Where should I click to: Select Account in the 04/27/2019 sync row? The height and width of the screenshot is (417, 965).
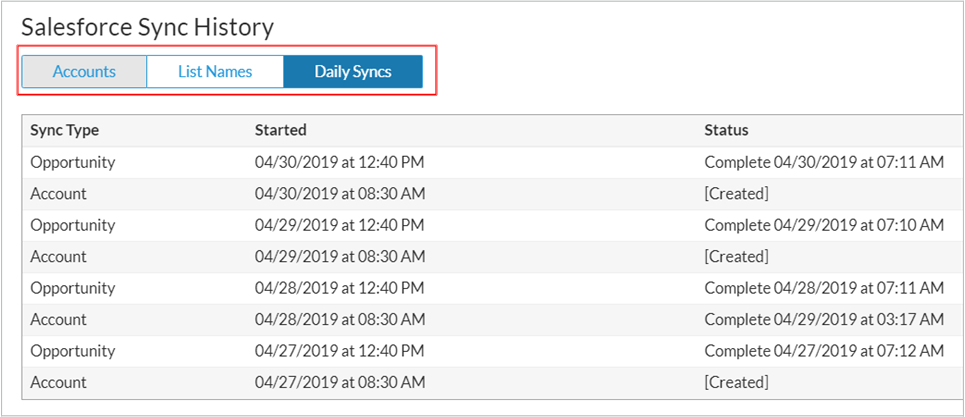[x=59, y=382]
